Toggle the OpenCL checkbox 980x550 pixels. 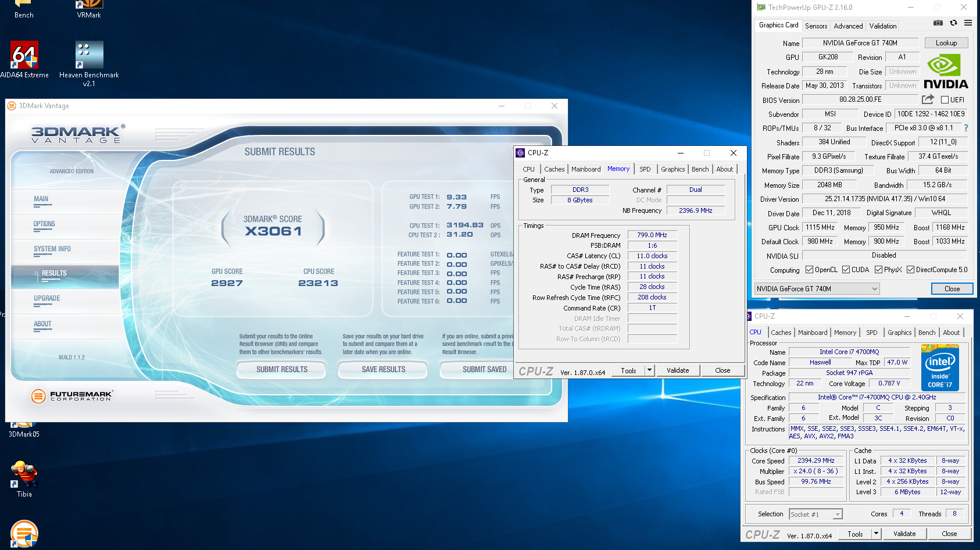(809, 270)
